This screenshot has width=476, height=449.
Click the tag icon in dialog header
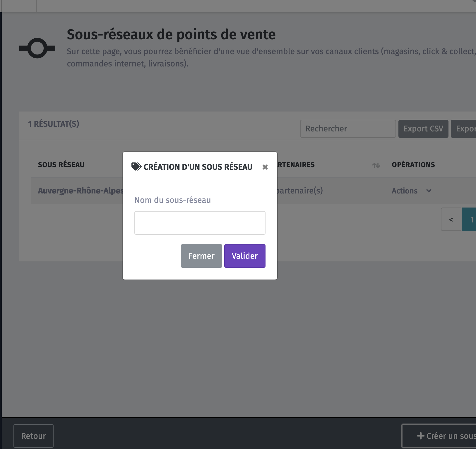point(136,167)
